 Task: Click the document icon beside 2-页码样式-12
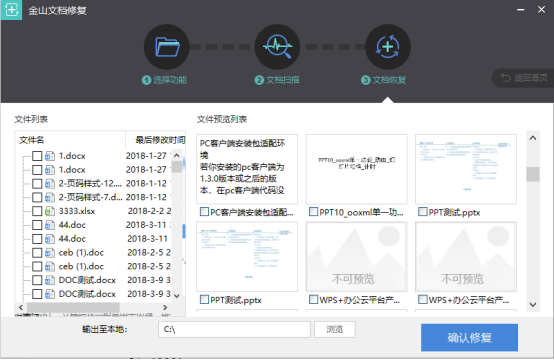pyautogui.click(x=50, y=184)
